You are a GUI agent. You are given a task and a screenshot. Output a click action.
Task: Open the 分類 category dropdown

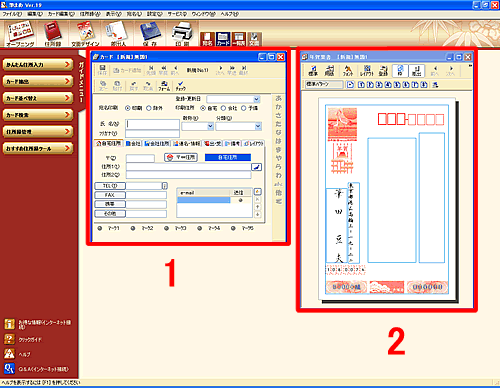[x=258, y=126]
